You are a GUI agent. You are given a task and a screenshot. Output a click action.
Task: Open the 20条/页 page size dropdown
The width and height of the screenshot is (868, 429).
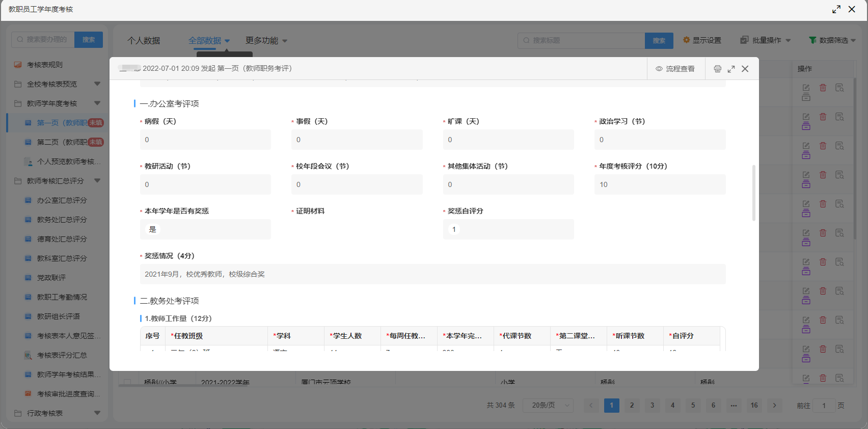click(x=549, y=405)
